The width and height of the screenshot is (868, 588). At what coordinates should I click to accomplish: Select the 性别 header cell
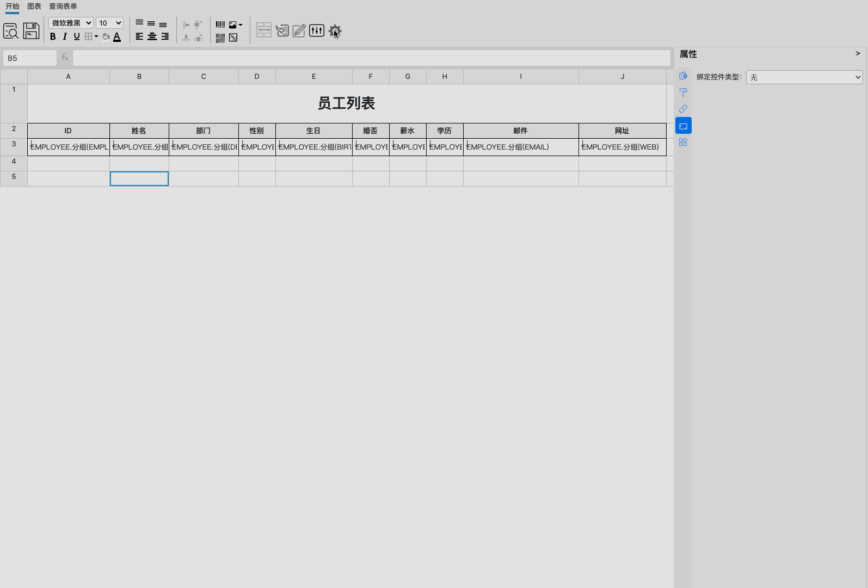click(x=257, y=131)
